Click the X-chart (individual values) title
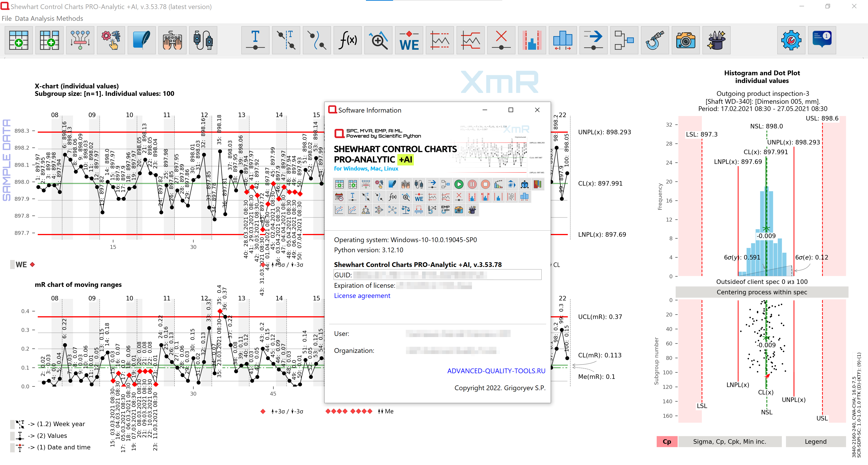Image resolution: width=868 pixels, height=465 pixels. click(x=76, y=86)
